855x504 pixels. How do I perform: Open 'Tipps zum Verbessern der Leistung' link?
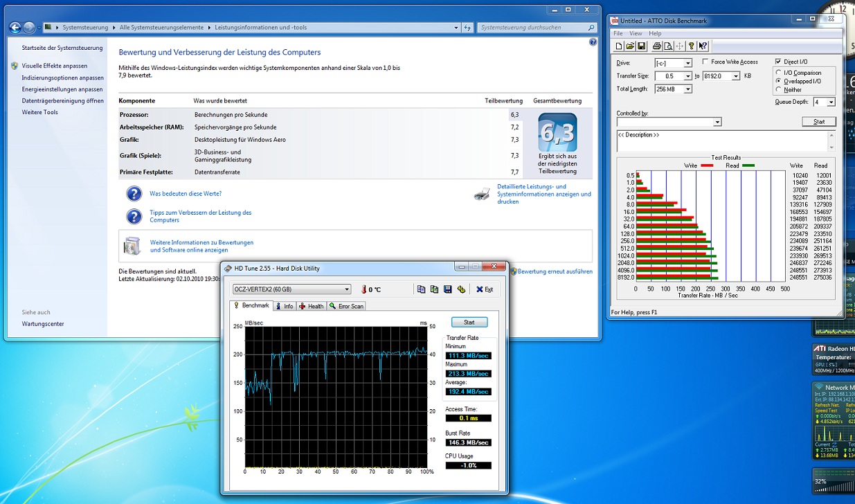pos(201,217)
